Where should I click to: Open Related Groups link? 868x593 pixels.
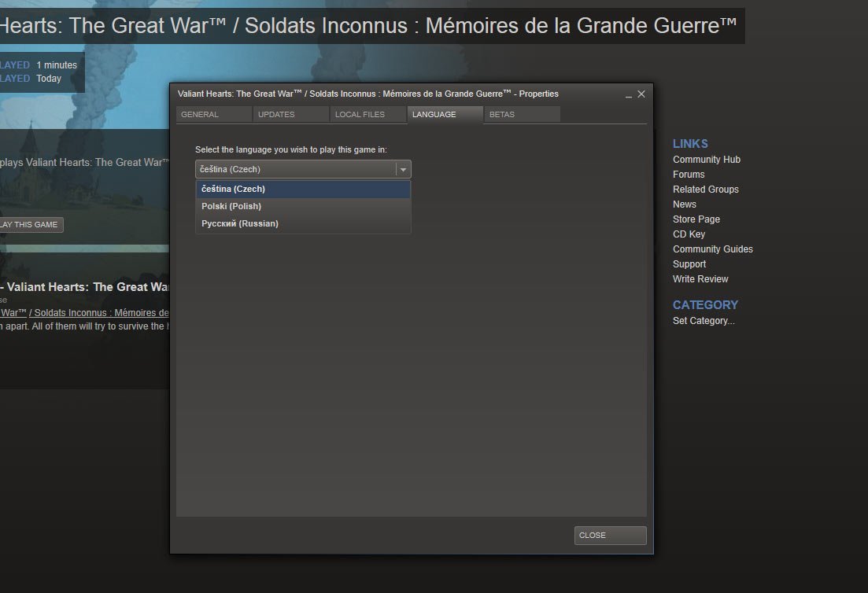click(706, 190)
